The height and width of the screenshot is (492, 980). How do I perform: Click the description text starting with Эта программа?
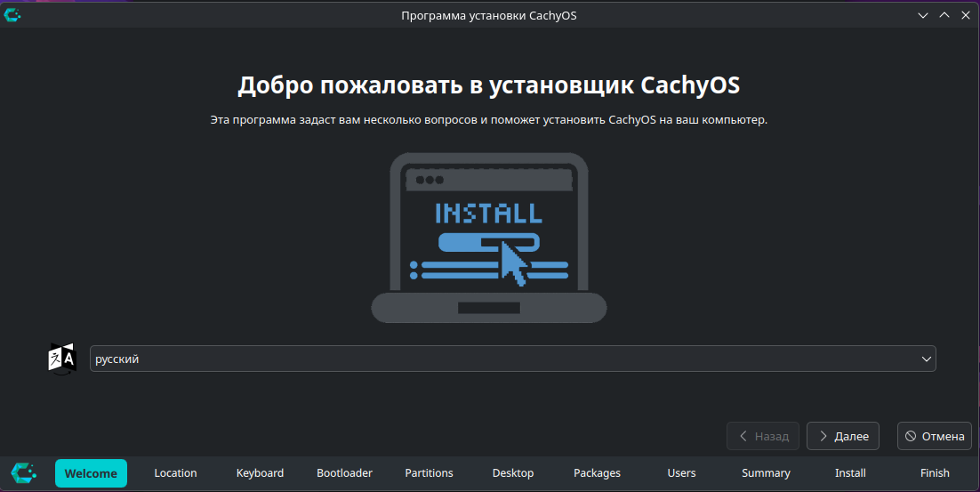pyautogui.click(x=489, y=119)
